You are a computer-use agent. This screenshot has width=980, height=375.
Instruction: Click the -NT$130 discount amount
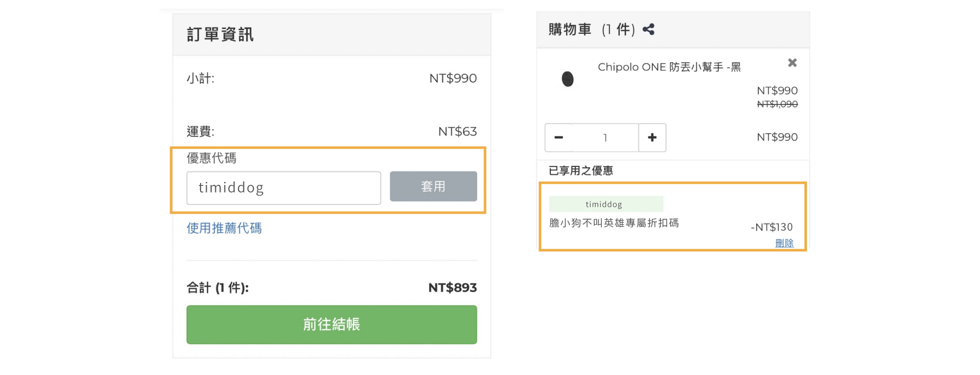[x=771, y=227]
